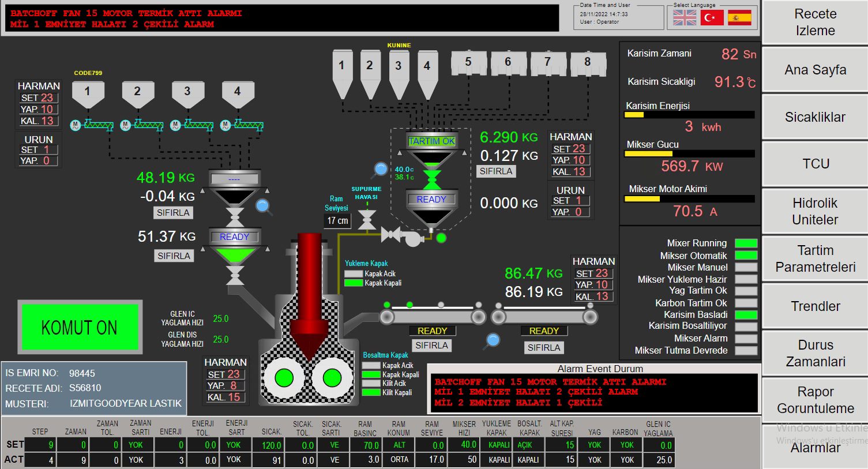Show the Tartim Parametreleri page
This screenshot has height=469, width=868.
[x=815, y=258]
